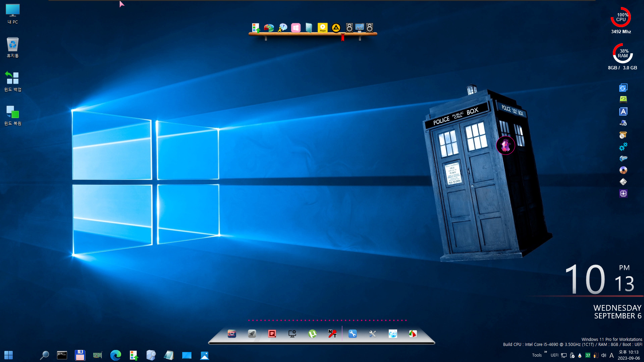Launch uTorrent from the bottom dock
Image resolution: width=644 pixels, height=362 pixels.
click(312, 334)
